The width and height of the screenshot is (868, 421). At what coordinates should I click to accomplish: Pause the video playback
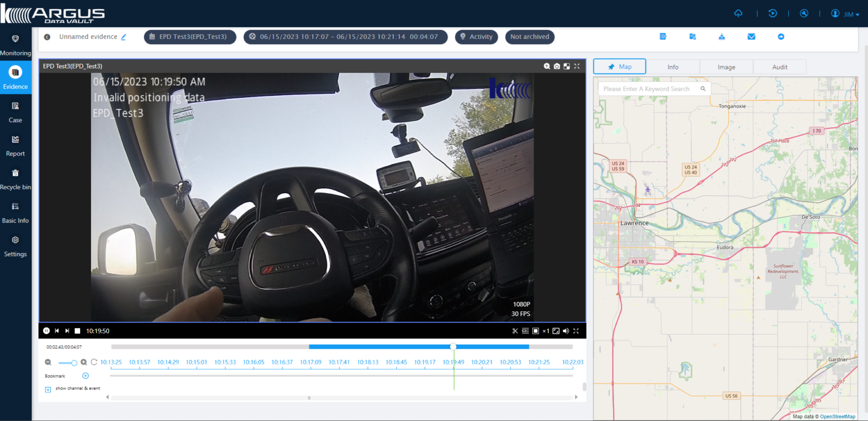(46, 331)
